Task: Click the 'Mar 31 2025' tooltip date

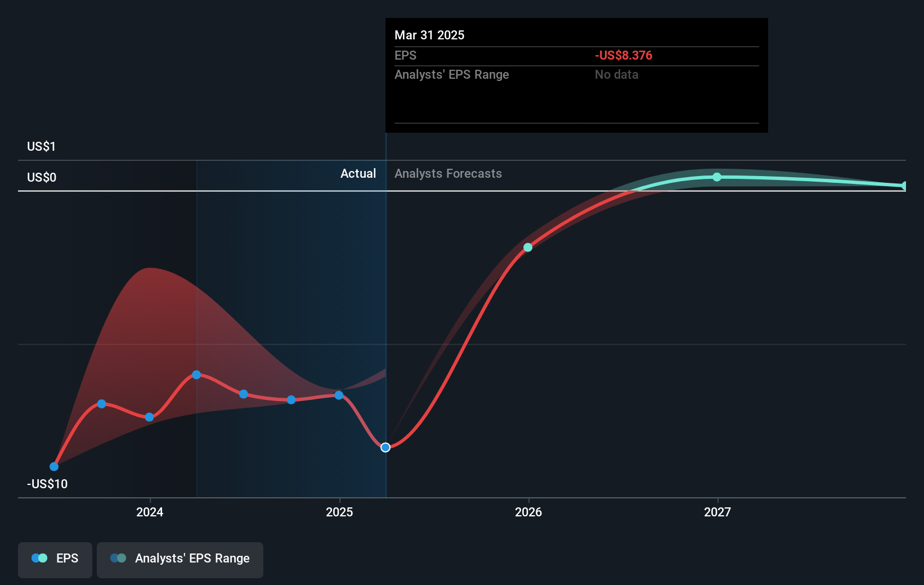Action: coord(429,35)
